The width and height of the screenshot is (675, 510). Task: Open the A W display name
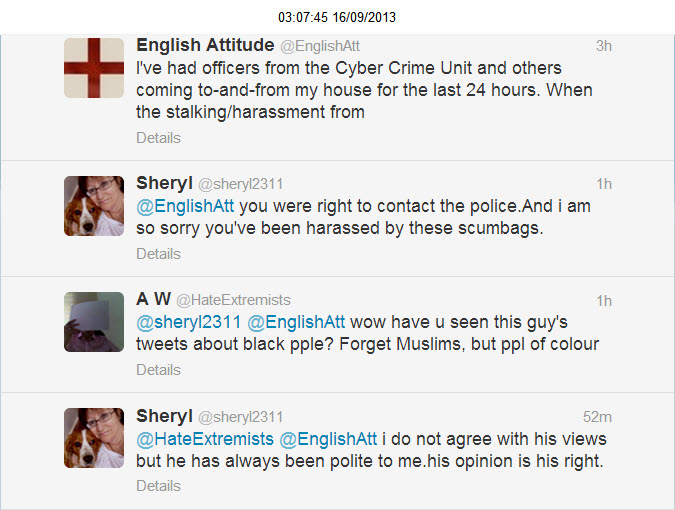click(154, 299)
